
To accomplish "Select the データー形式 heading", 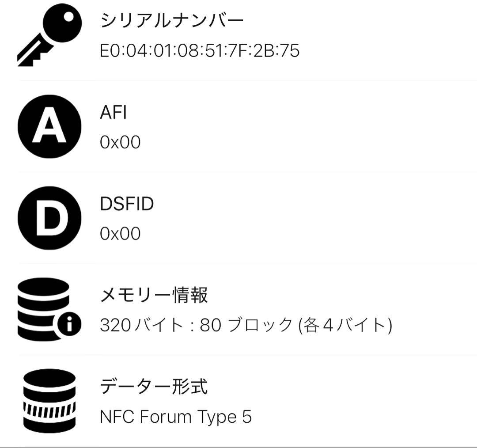I will tap(154, 387).
